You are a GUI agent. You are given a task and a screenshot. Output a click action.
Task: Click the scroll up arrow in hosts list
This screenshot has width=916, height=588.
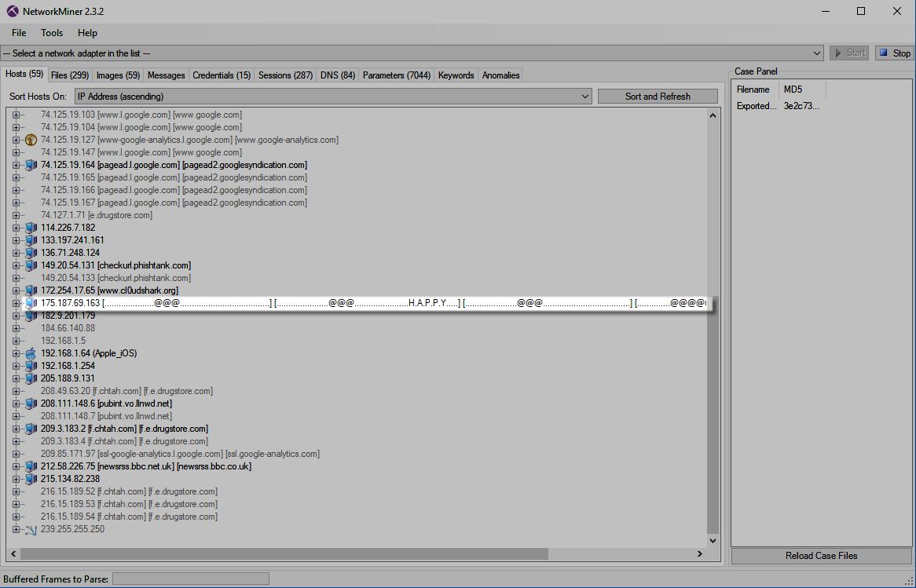(x=713, y=115)
